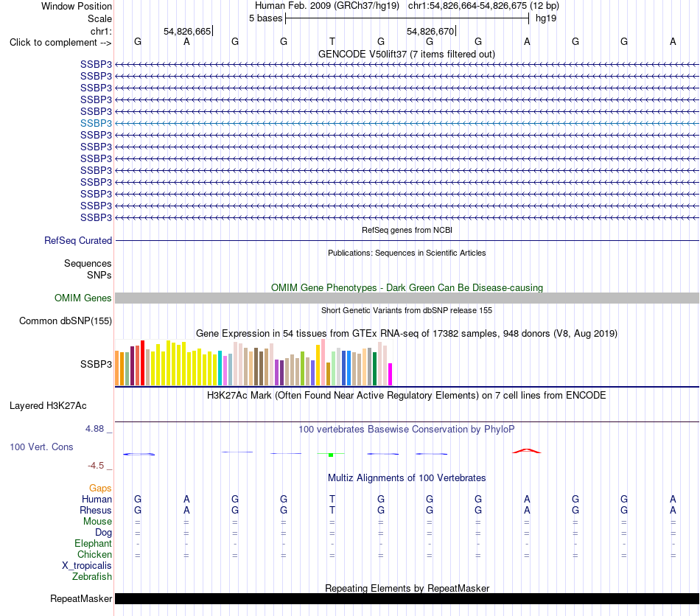Viewport: 700px width, 616px height.
Task: Click the chr1:54,826,664-54,826,675 (12 bp) position text
Action: tap(483, 6)
